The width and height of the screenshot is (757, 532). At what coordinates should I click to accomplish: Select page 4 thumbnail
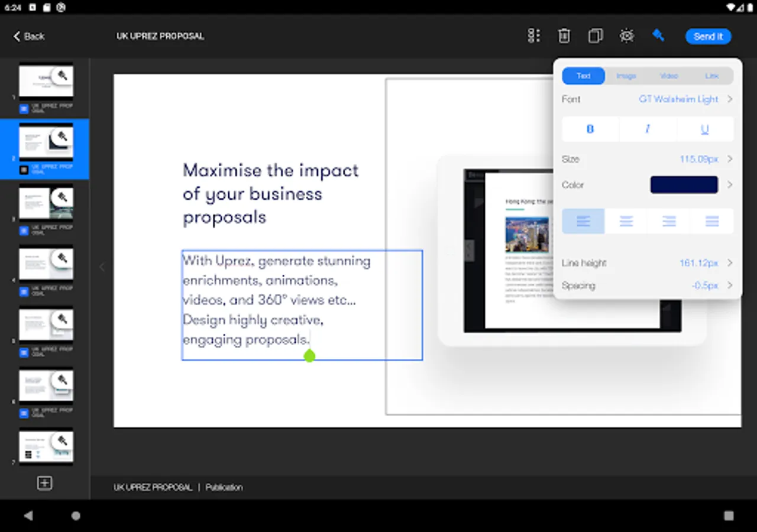(x=46, y=264)
